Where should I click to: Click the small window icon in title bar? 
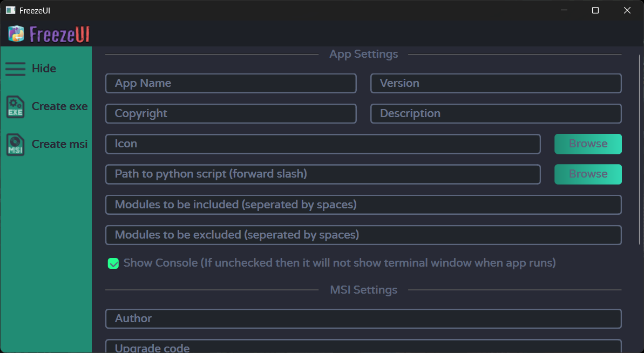[x=10, y=10]
